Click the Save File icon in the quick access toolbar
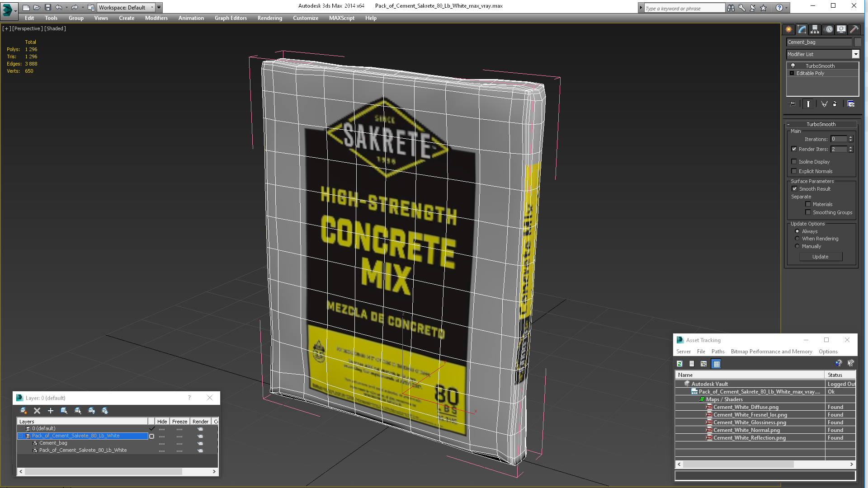This screenshot has width=868, height=488. [48, 8]
